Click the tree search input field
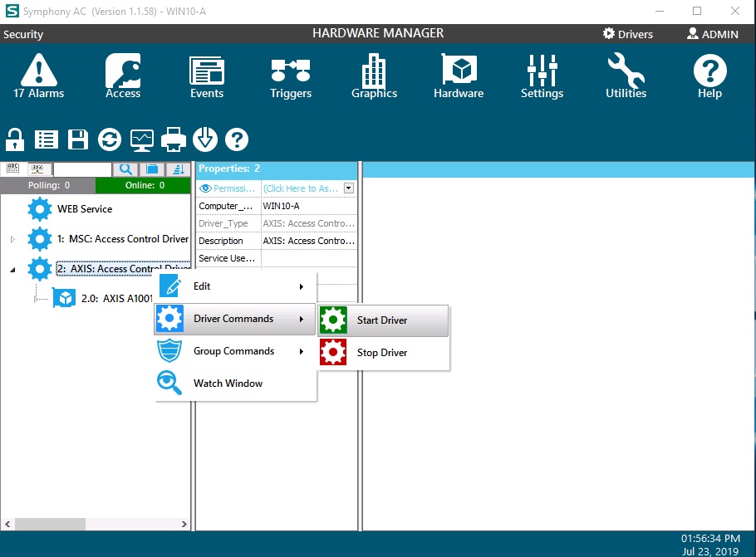 pos(82,169)
